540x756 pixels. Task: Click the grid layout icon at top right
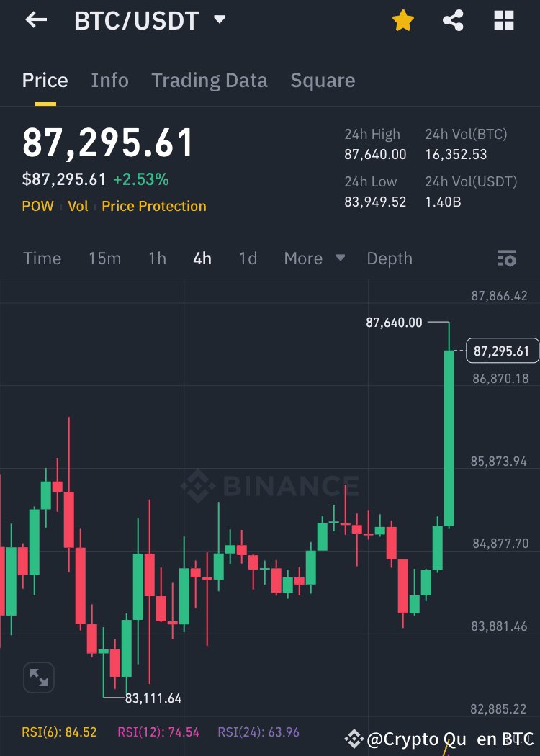tap(504, 20)
